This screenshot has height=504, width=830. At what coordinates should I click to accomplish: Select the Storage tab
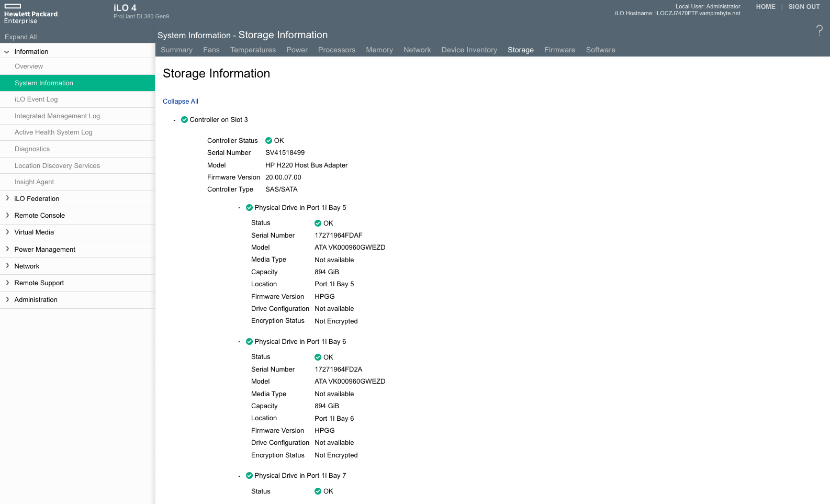[x=521, y=50]
